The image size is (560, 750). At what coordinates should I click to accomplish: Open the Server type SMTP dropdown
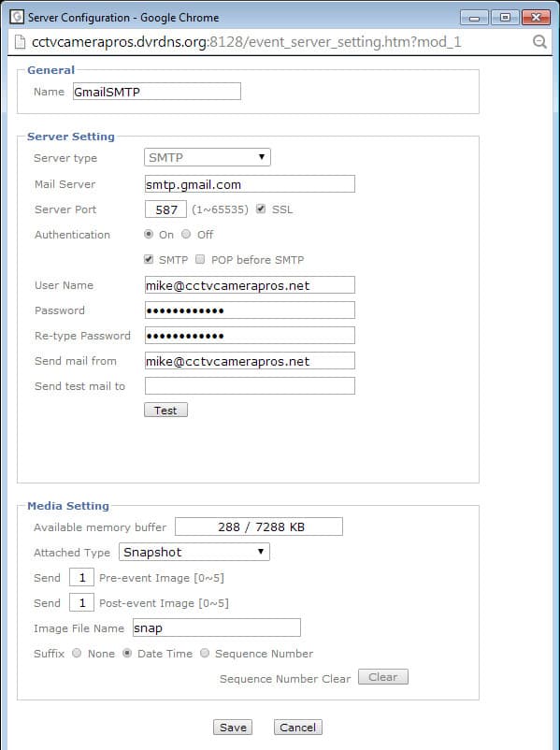(207, 157)
